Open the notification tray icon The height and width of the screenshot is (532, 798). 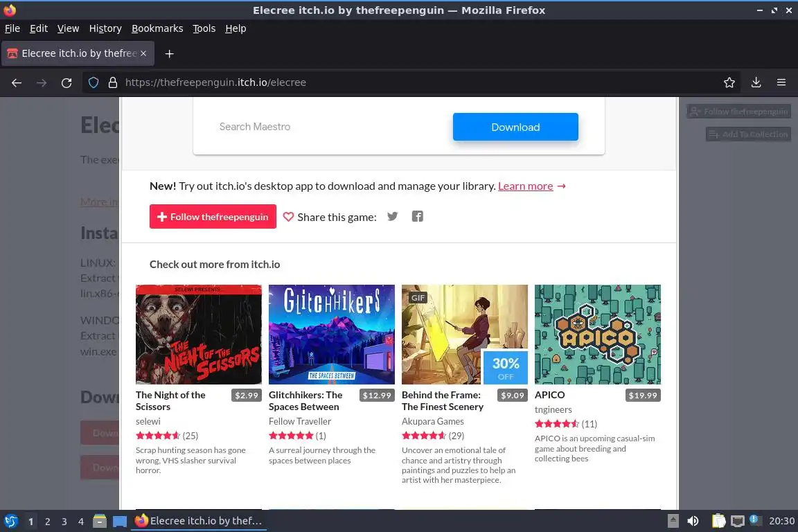click(755, 520)
